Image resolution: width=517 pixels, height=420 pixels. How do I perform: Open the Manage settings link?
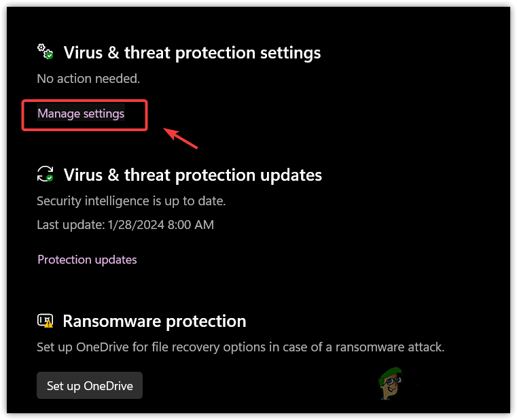pyautogui.click(x=81, y=113)
